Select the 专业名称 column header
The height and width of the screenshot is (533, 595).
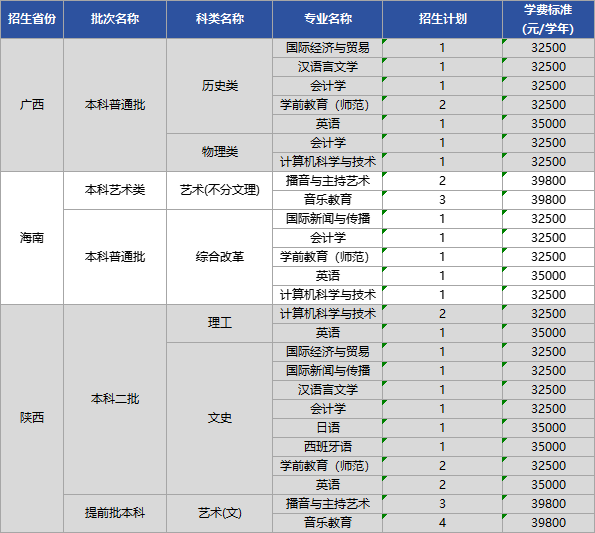pos(327,19)
